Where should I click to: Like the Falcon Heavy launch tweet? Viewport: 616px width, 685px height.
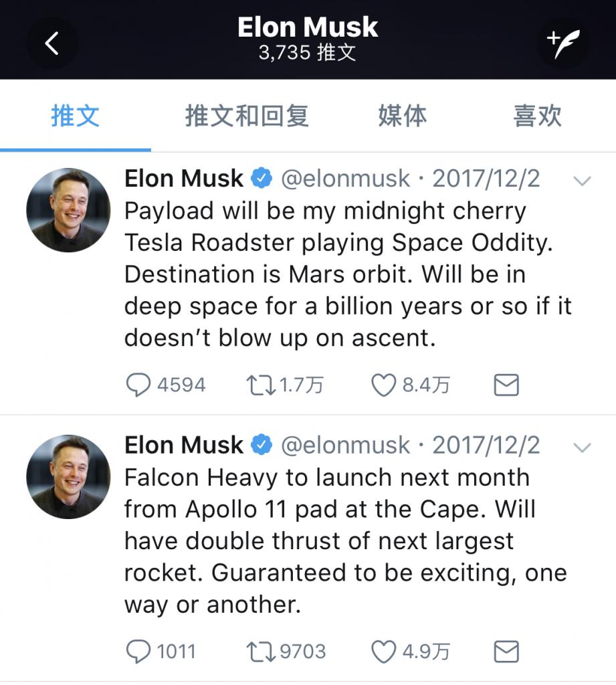pyautogui.click(x=383, y=652)
